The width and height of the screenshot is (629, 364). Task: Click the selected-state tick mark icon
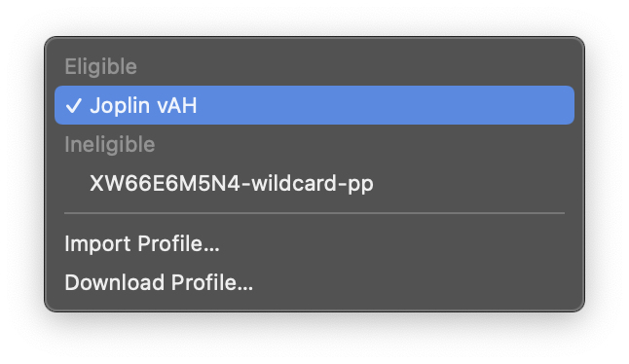click(73, 105)
